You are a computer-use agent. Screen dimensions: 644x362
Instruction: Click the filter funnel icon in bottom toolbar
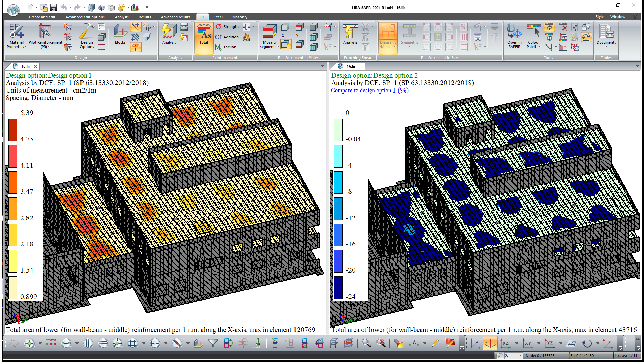[x=213, y=343]
